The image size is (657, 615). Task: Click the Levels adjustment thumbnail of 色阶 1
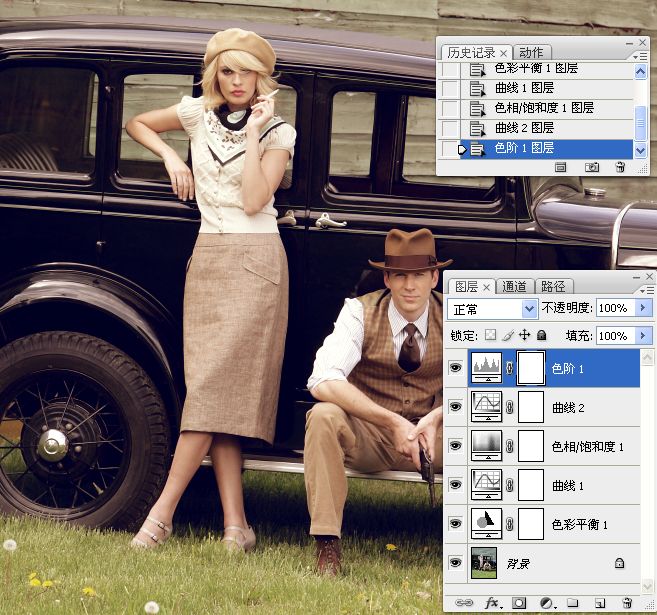pyautogui.click(x=486, y=367)
